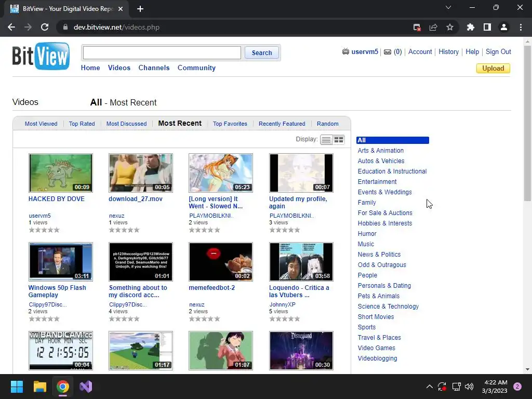Image resolution: width=532 pixels, height=399 pixels.
Task: Show hidden system tray icons
Action: click(x=429, y=387)
